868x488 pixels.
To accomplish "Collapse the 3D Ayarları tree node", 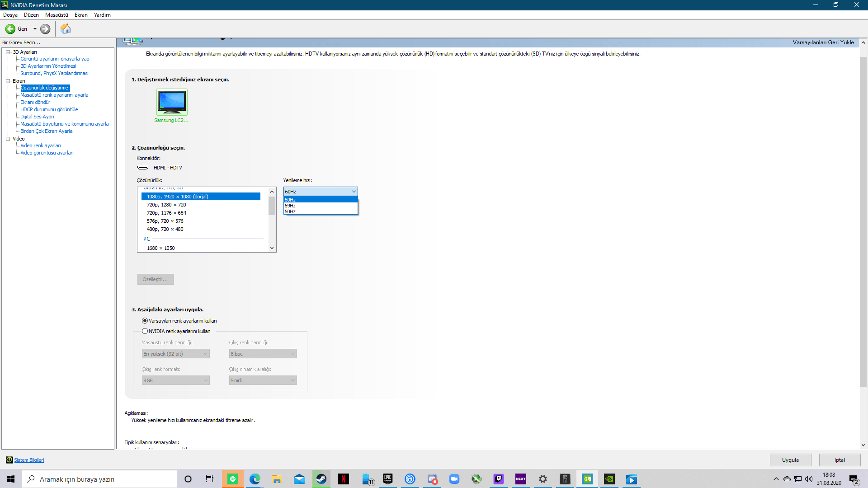I will click(8, 52).
